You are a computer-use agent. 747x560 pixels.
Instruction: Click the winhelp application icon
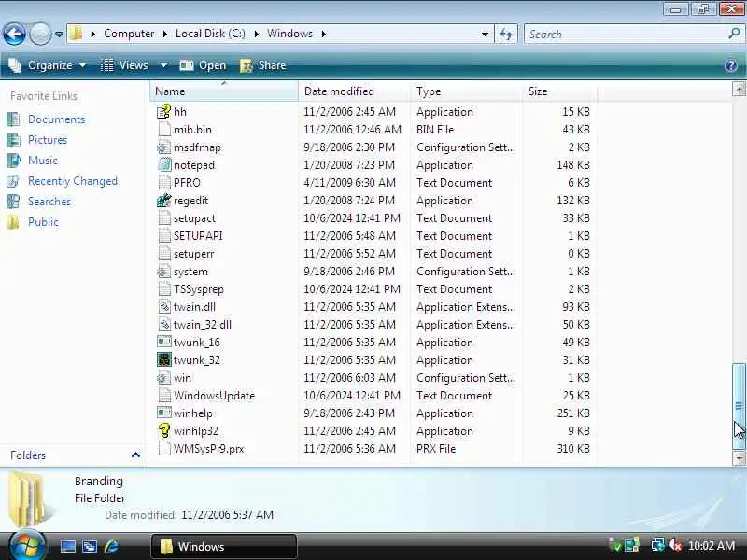click(164, 413)
